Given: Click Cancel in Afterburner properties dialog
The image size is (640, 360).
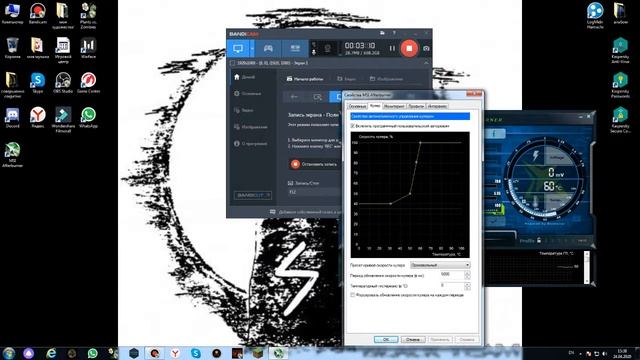Looking at the screenshot, I should pos(413,340).
